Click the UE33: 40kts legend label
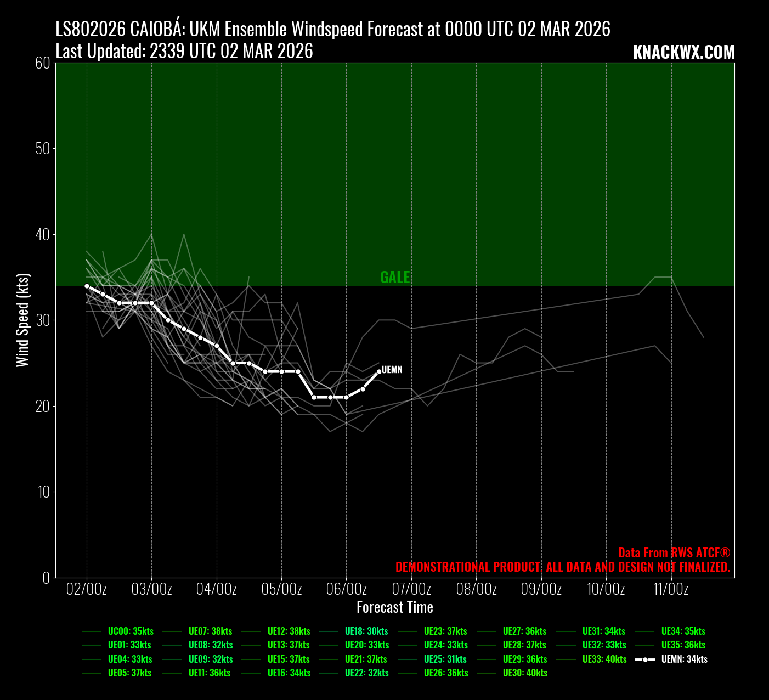The height and width of the screenshot is (700, 769). click(x=604, y=659)
